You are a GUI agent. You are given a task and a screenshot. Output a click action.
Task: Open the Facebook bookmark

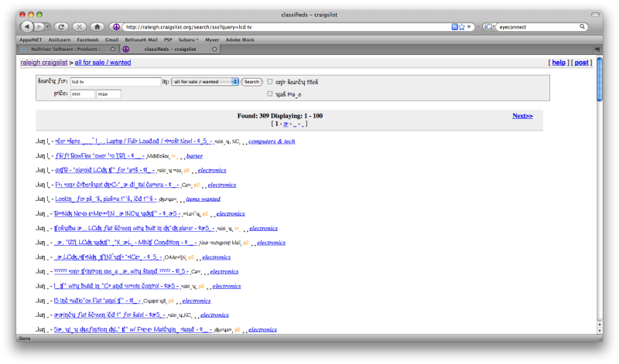(x=87, y=40)
